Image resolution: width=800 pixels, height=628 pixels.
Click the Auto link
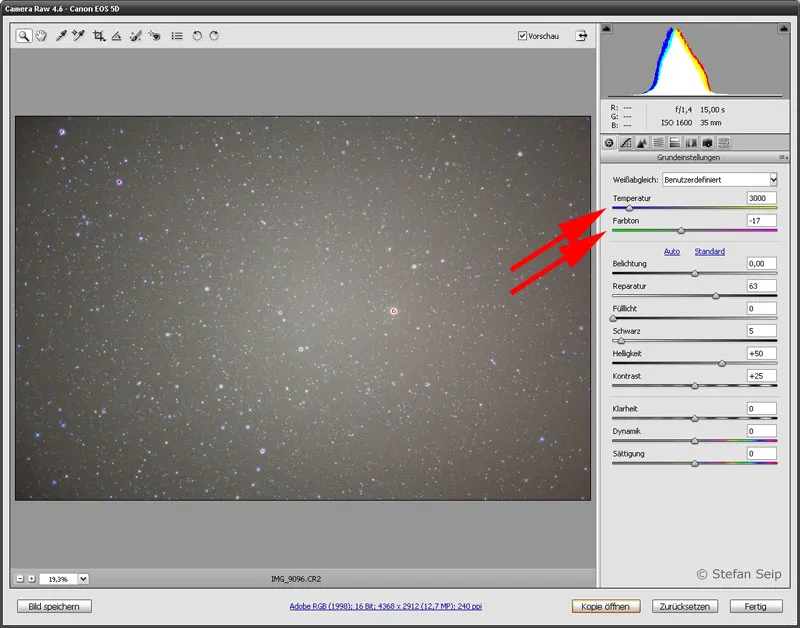(672, 252)
